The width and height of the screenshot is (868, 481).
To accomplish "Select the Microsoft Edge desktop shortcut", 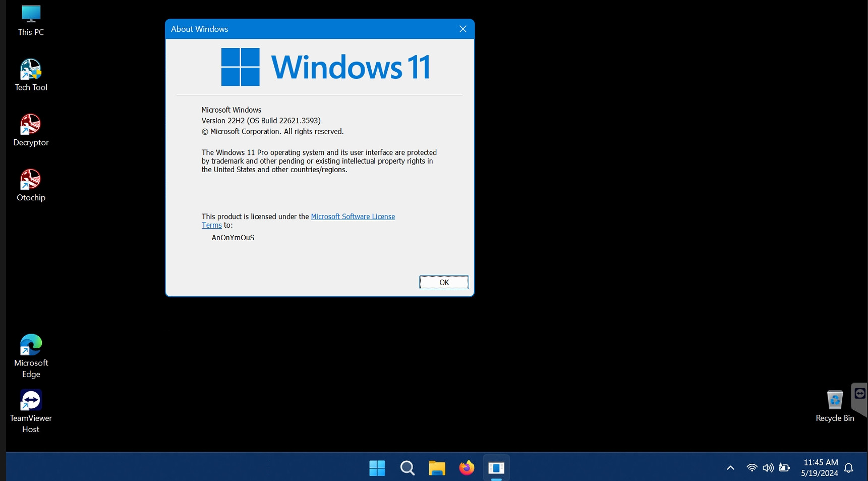I will click(x=31, y=356).
